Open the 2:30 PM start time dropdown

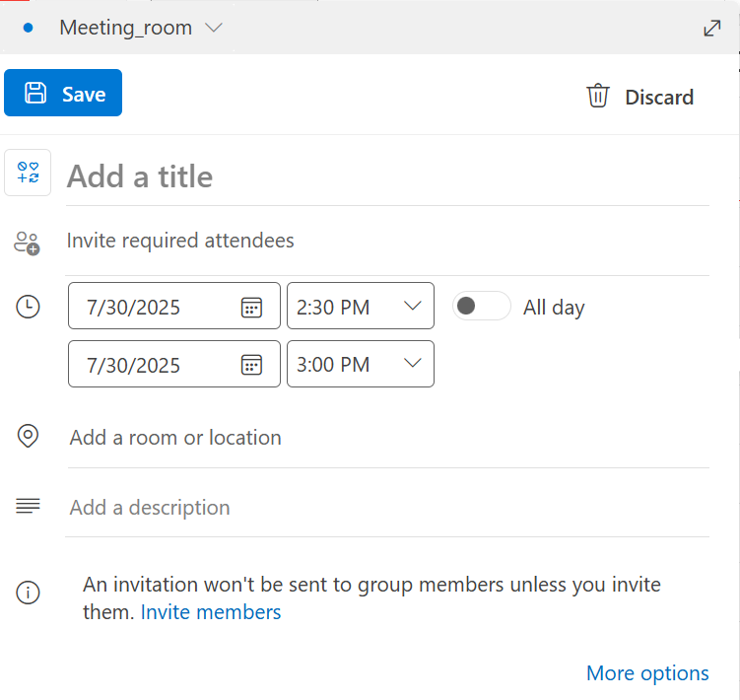coord(361,306)
